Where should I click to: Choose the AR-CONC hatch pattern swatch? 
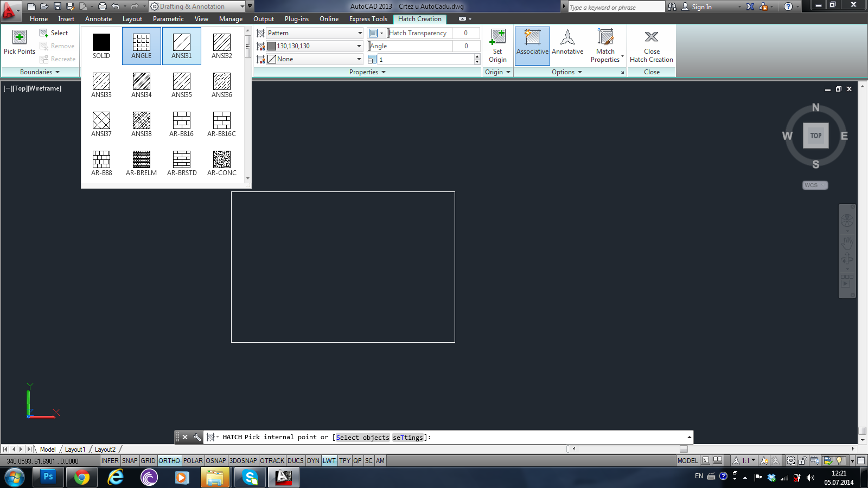point(222,159)
